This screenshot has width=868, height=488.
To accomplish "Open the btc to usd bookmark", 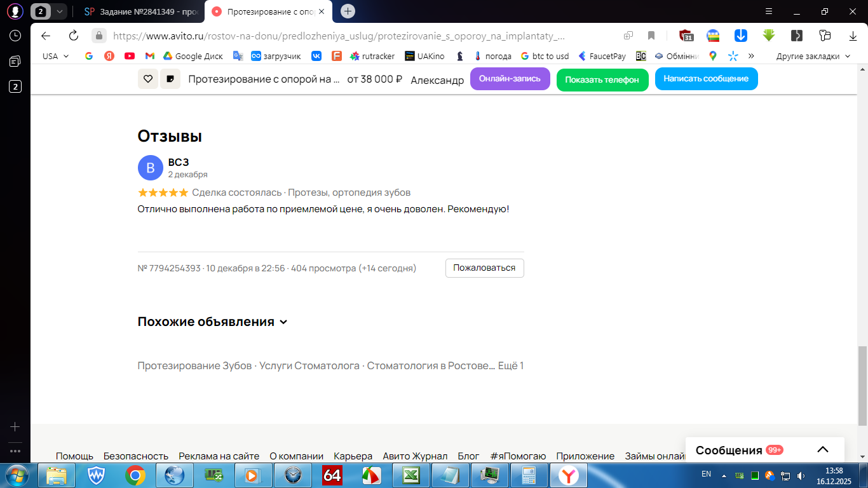I will coord(544,56).
